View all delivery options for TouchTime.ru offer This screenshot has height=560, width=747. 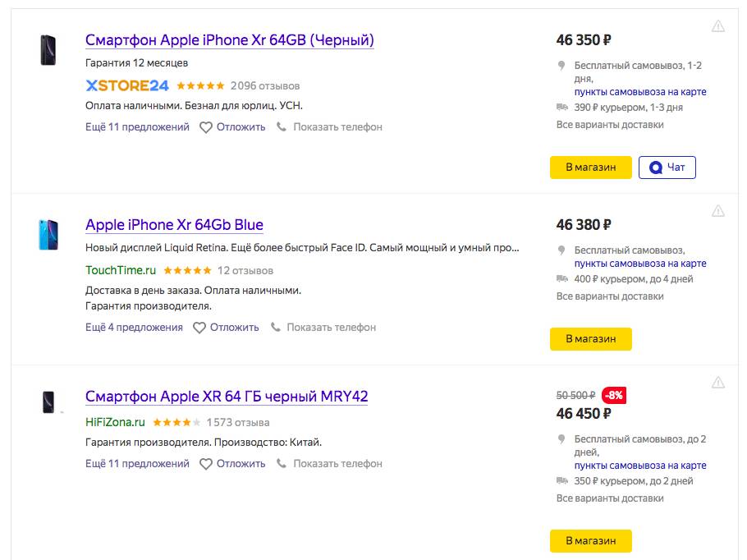pyautogui.click(x=610, y=296)
